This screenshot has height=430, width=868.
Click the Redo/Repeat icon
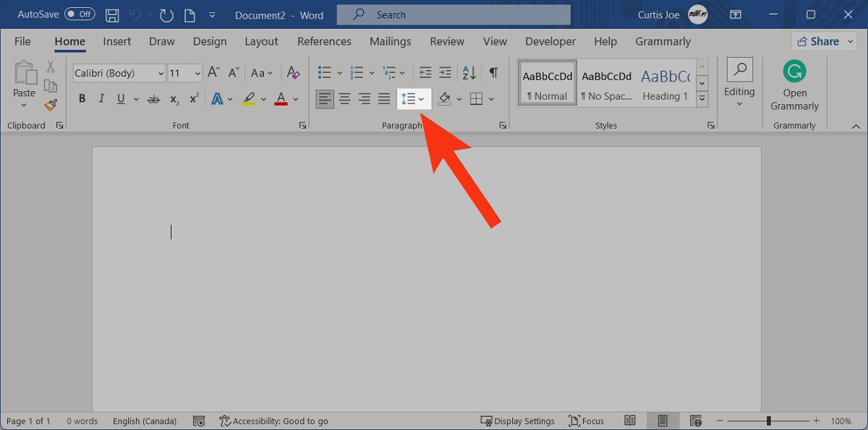[x=166, y=14]
